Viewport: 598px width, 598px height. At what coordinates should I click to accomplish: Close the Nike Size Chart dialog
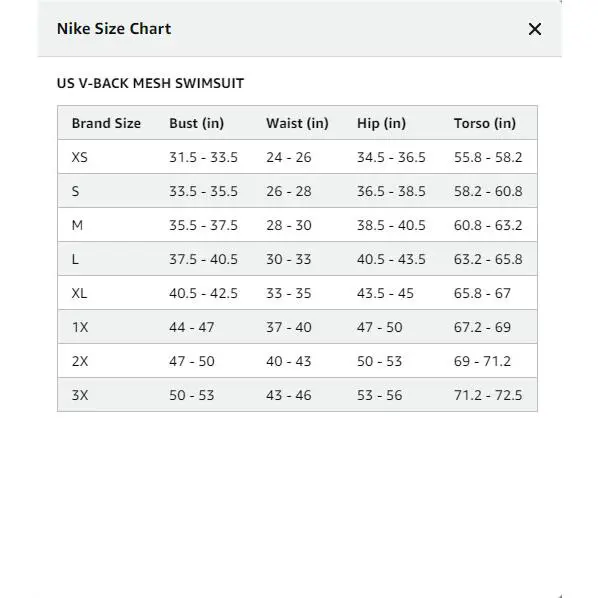[535, 29]
